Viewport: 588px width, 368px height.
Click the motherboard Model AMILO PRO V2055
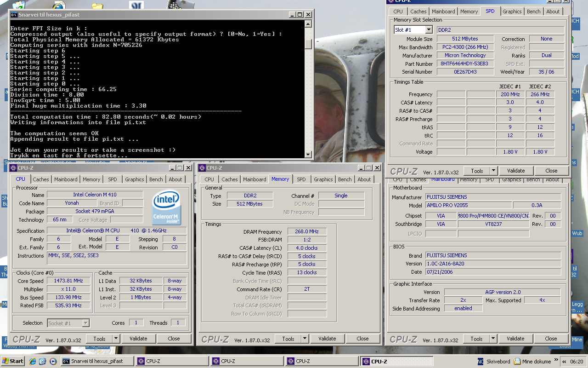[x=468, y=205]
